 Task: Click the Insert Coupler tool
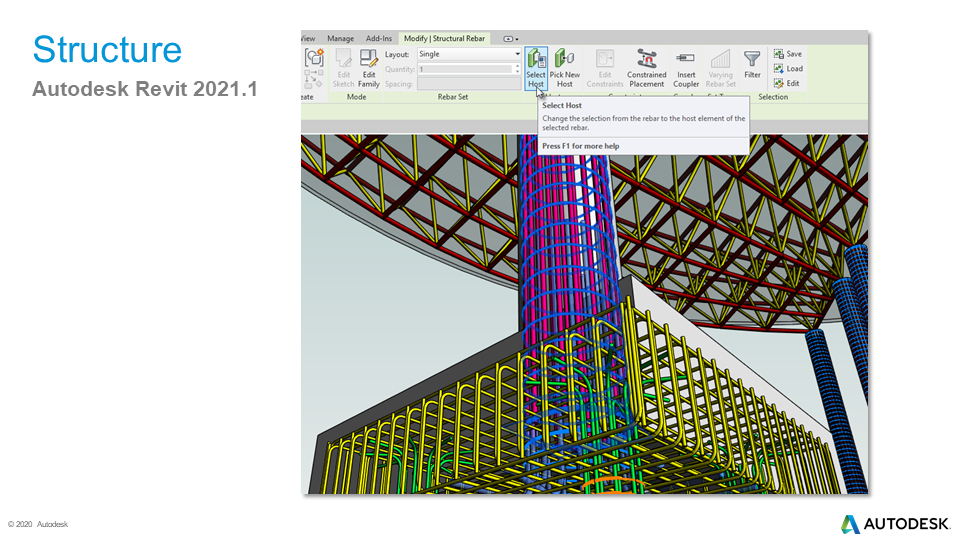(x=686, y=68)
